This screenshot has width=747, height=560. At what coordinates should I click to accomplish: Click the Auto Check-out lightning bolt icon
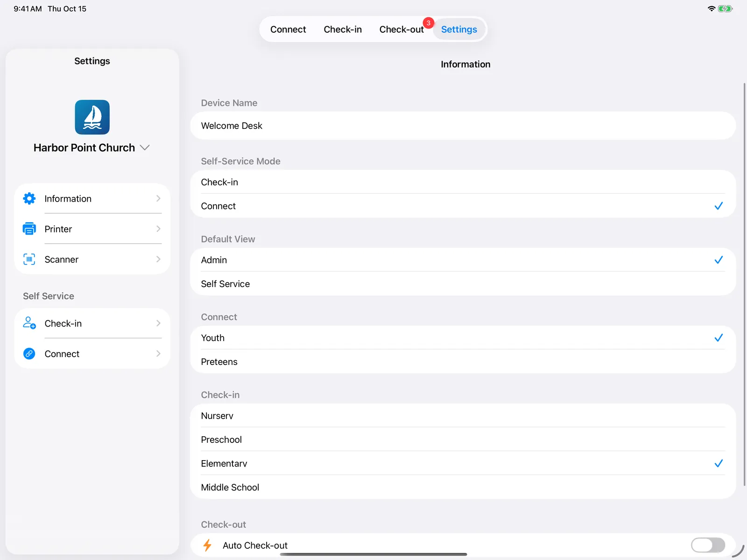[207, 545]
